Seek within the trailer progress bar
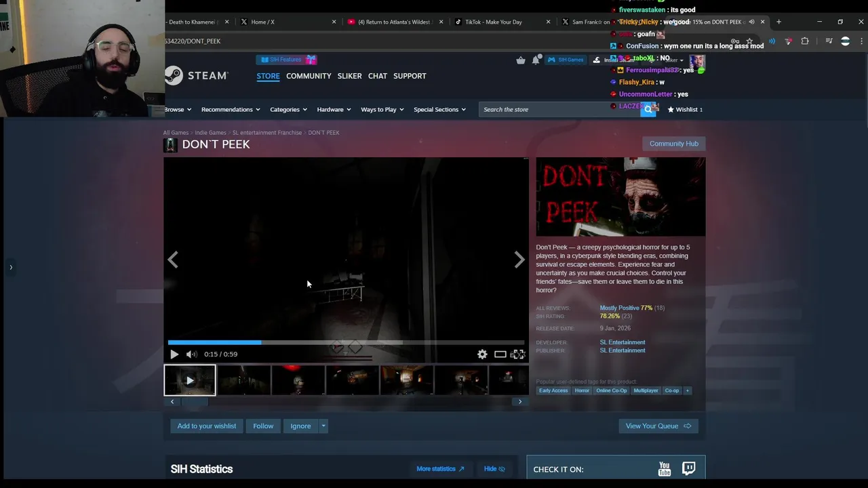Viewport: 868px width, 488px height. pyautogui.click(x=346, y=342)
